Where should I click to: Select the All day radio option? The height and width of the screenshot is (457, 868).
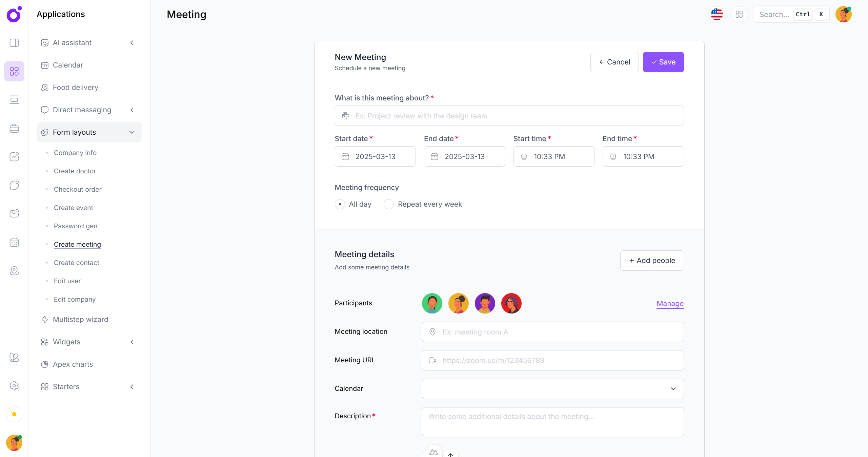tap(340, 204)
